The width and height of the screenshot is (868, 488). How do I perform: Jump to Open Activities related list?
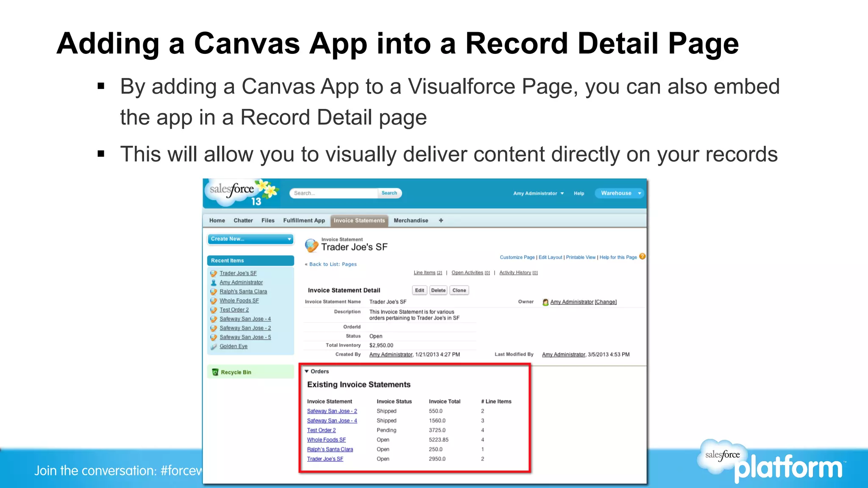tap(470, 272)
